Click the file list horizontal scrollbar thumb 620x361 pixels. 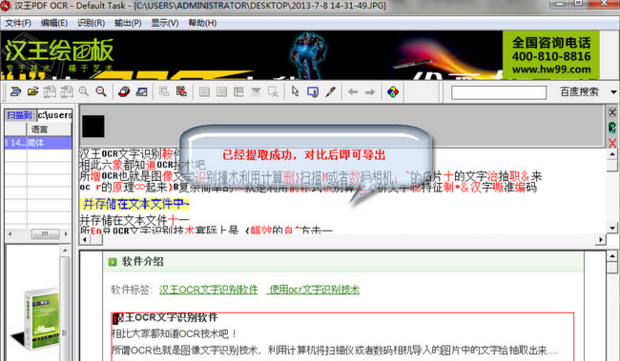click(x=45, y=234)
